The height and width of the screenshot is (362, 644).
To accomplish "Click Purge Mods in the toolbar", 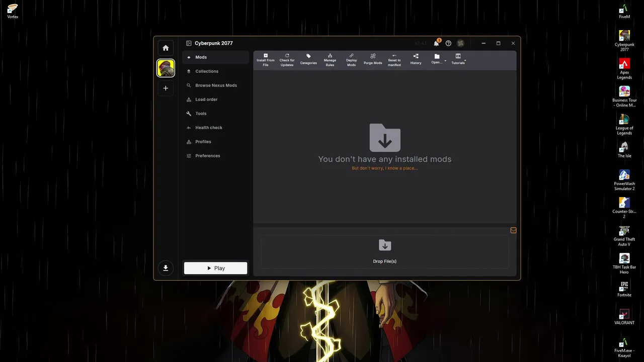I will (x=373, y=60).
